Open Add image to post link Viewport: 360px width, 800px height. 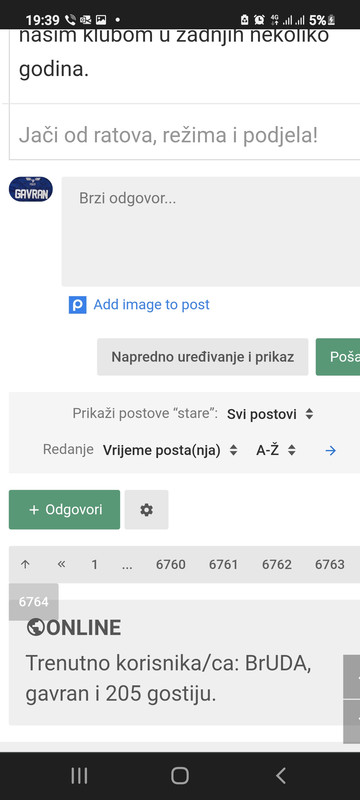(151, 305)
